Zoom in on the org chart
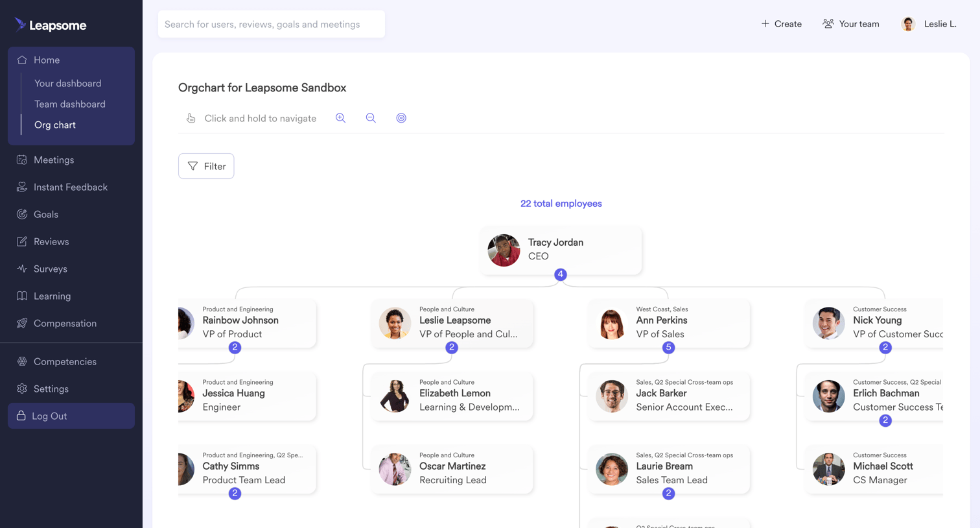The width and height of the screenshot is (980, 528). click(340, 118)
